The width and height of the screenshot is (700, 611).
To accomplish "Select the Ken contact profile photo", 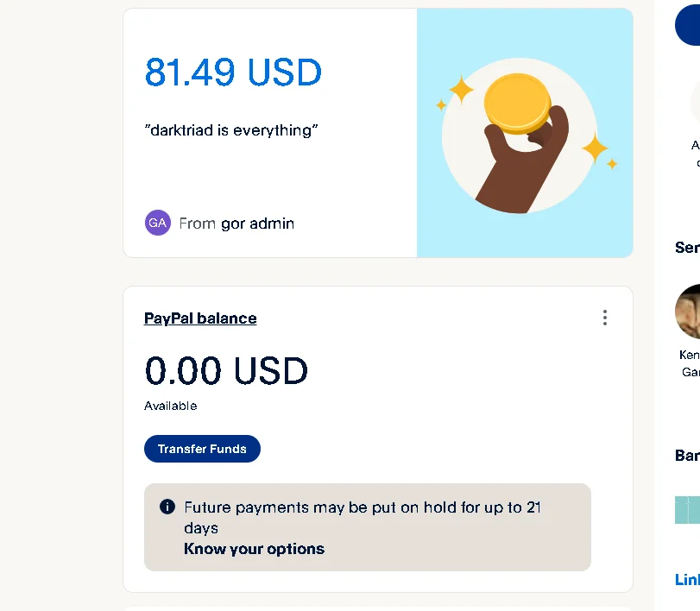I will pyautogui.click(x=690, y=312).
